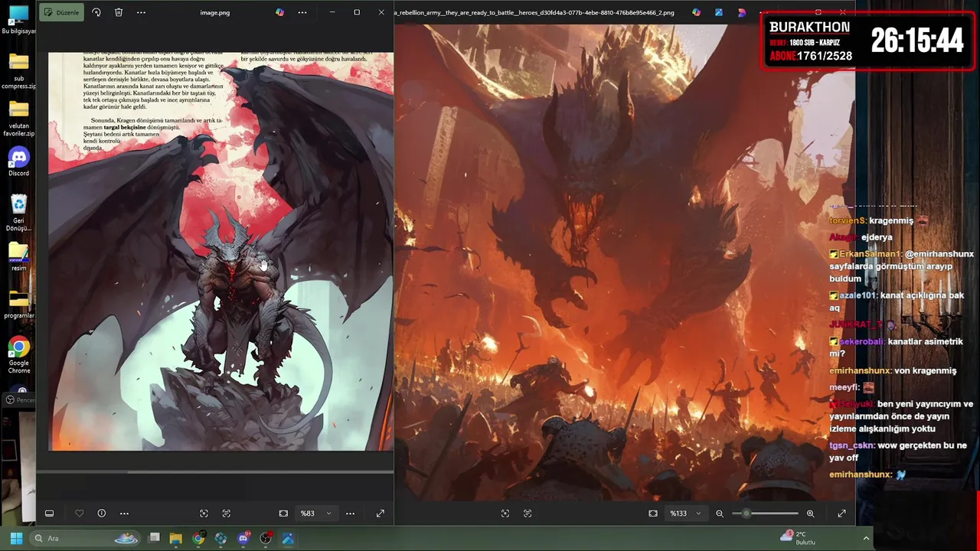This screenshot has height=551, width=980.
Task: Show file info for image.png
Action: point(101,514)
